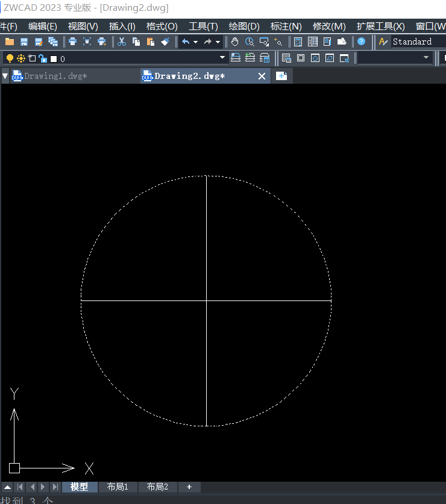446x504 pixels.
Task: Jump to last layout tab arrow
Action: point(55,487)
